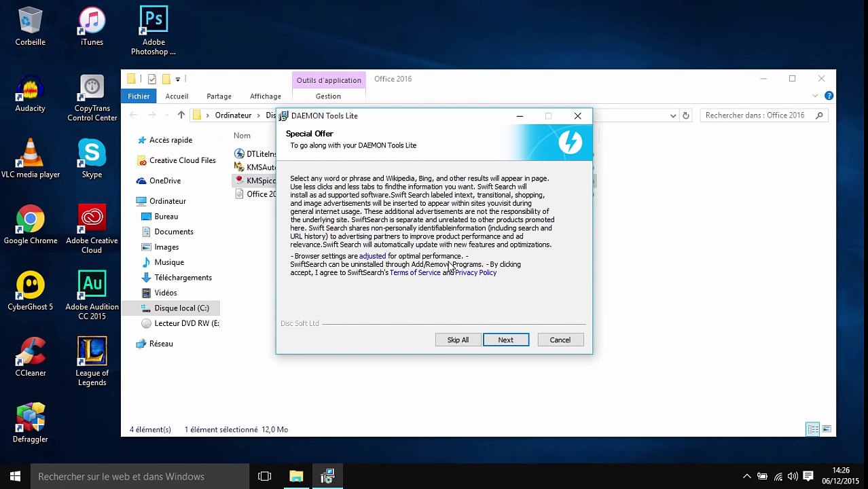Open Documents in navigation pane

(174, 232)
